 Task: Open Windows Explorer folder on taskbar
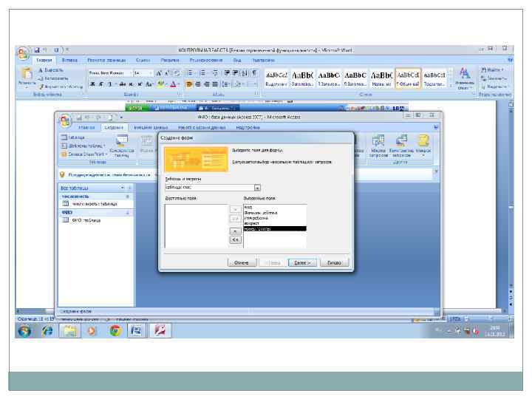click(70, 331)
